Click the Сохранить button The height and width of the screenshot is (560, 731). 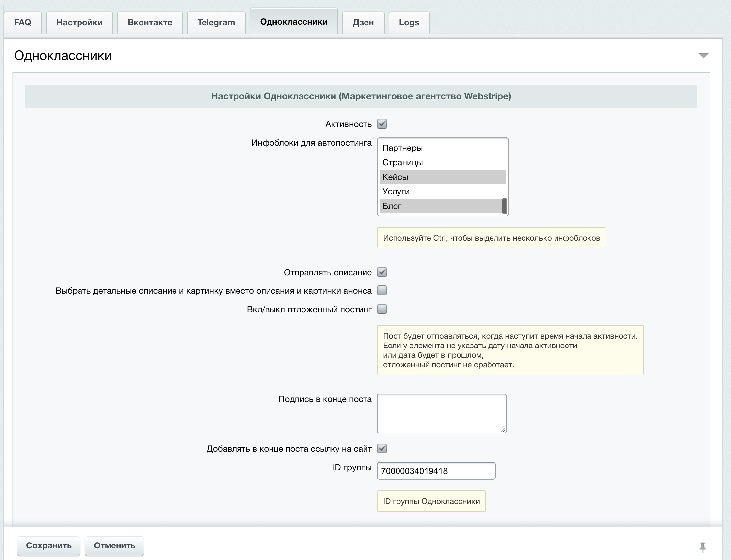click(48, 546)
